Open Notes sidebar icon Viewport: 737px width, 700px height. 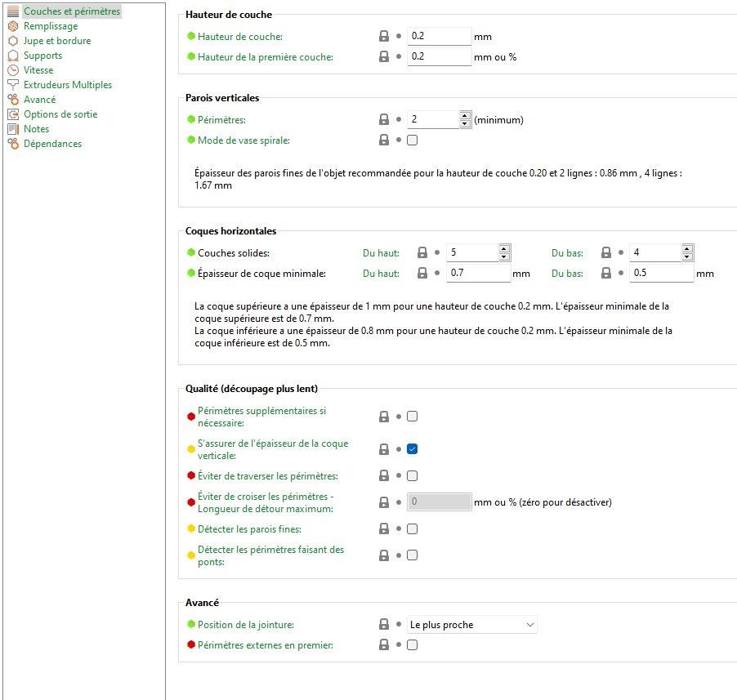tap(13, 129)
